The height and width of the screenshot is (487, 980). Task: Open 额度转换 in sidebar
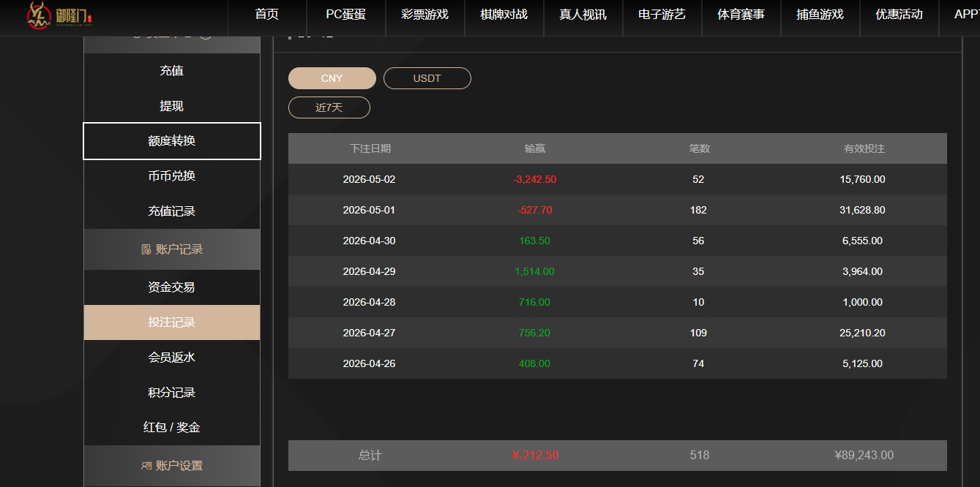pyautogui.click(x=172, y=141)
